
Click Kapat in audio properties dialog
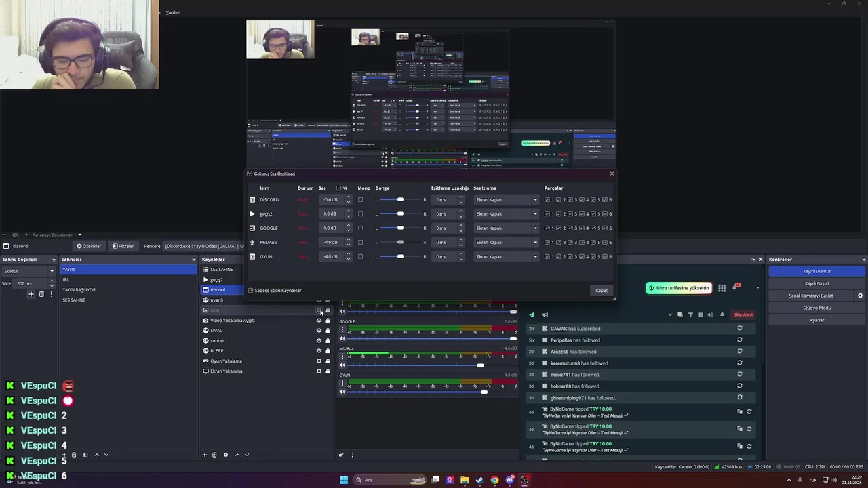coord(601,291)
